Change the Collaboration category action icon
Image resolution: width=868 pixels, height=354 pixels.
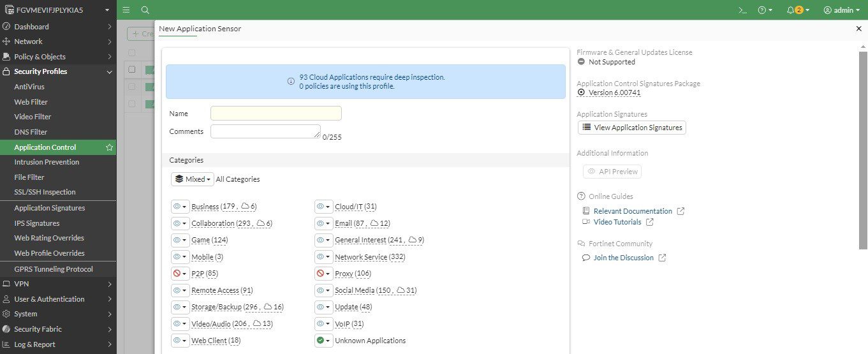(180, 223)
